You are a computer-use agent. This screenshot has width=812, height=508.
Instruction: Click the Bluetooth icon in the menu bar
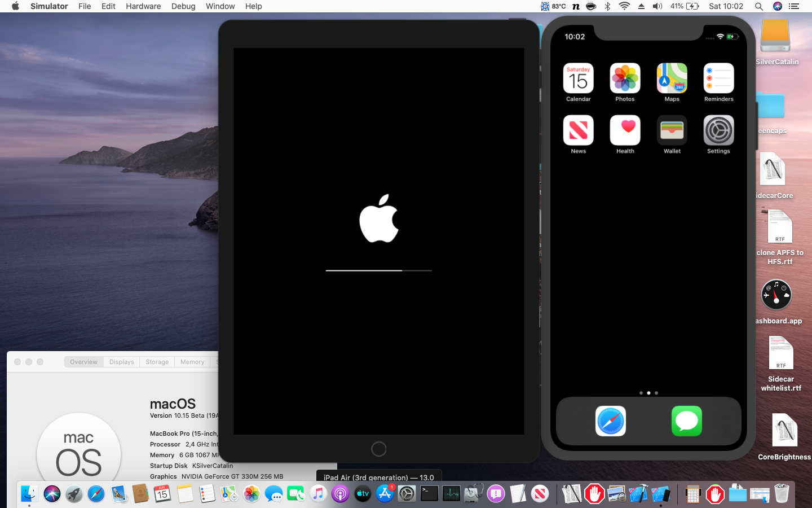(607, 6)
